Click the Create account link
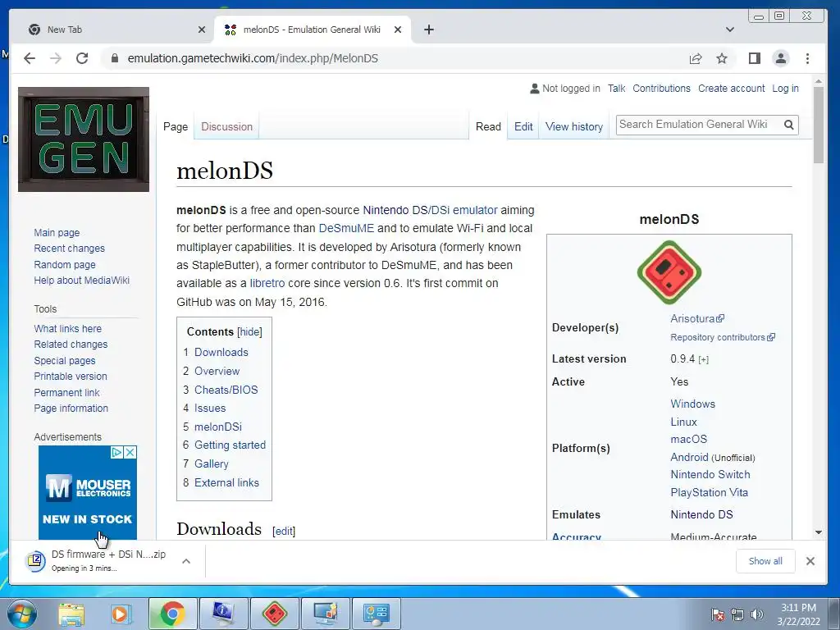This screenshot has width=840, height=630. [x=731, y=89]
